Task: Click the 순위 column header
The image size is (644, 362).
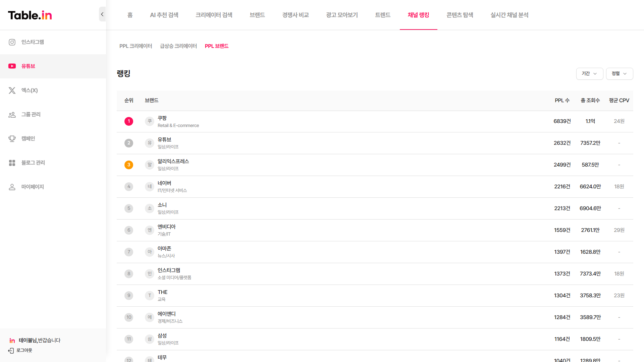Action: pos(129,101)
